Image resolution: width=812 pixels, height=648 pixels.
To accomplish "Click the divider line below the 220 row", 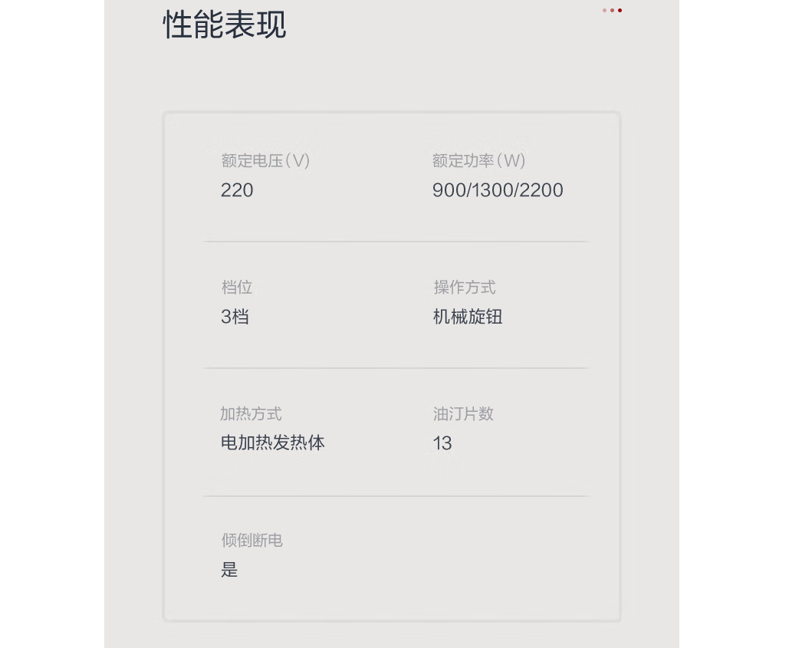I will (396, 242).
